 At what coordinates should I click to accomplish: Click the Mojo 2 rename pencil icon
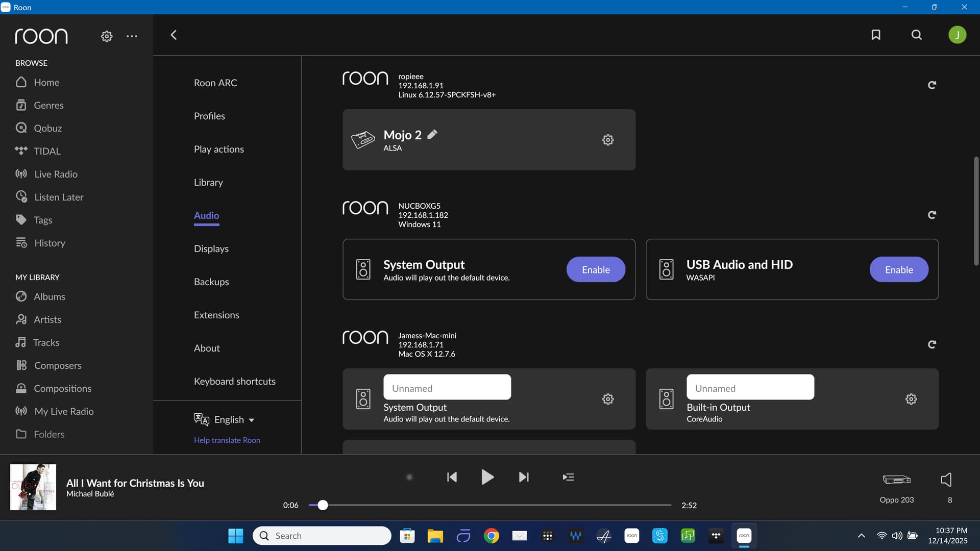pyautogui.click(x=432, y=134)
